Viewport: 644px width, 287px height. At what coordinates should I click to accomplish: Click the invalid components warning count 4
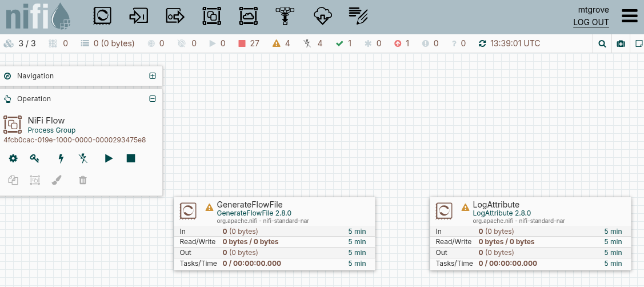[281, 43]
